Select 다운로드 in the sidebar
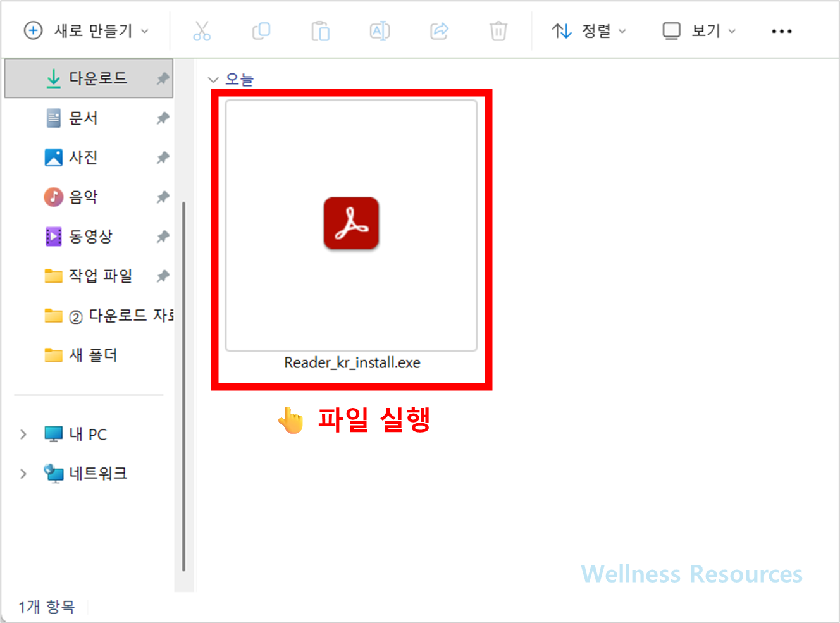Screen dimensions: 840x623 (89, 78)
